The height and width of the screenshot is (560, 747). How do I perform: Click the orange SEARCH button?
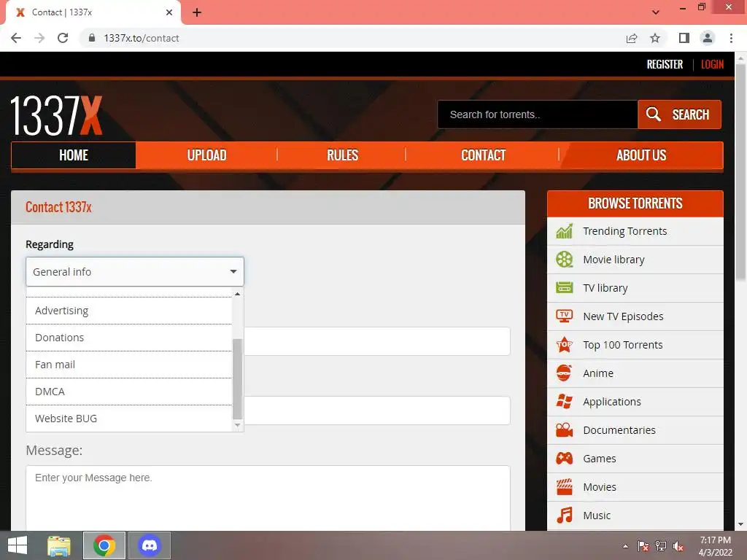click(x=679, y=114)
